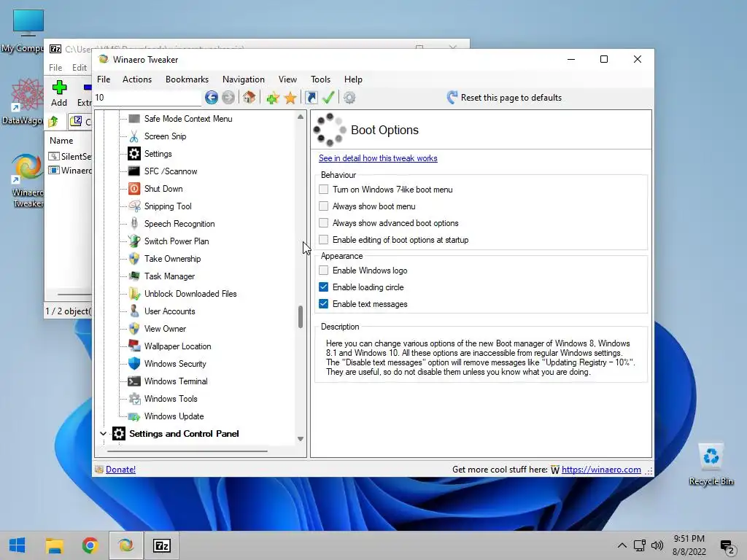Check Enable Windows logo

pos(323,271)
